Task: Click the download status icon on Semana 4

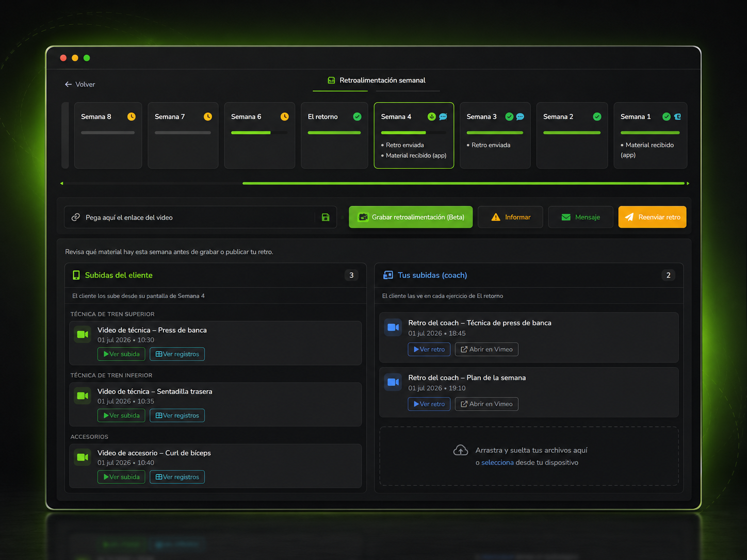Action: click(432, 117)
